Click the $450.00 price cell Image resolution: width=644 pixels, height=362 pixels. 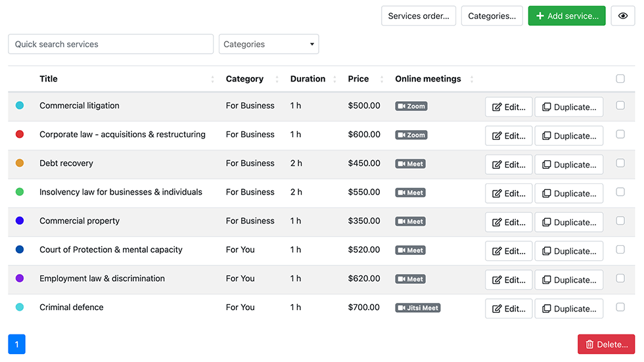coord(364,164)
